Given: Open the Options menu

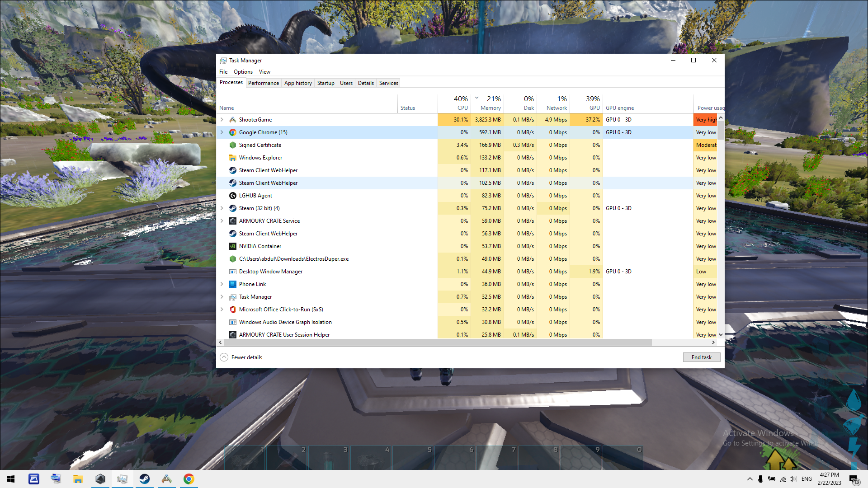Looking at the screenshot, I should point(243,72).
